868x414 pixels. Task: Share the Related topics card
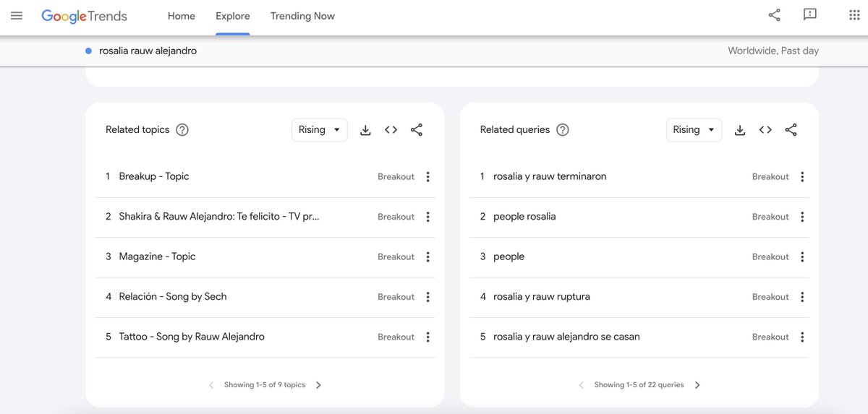tap(417, 130)
